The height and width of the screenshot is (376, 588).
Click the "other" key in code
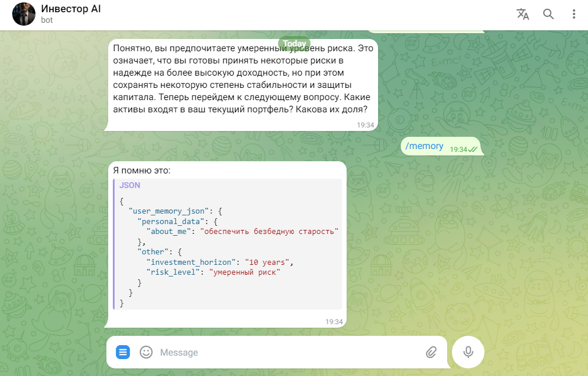(152, 252)
